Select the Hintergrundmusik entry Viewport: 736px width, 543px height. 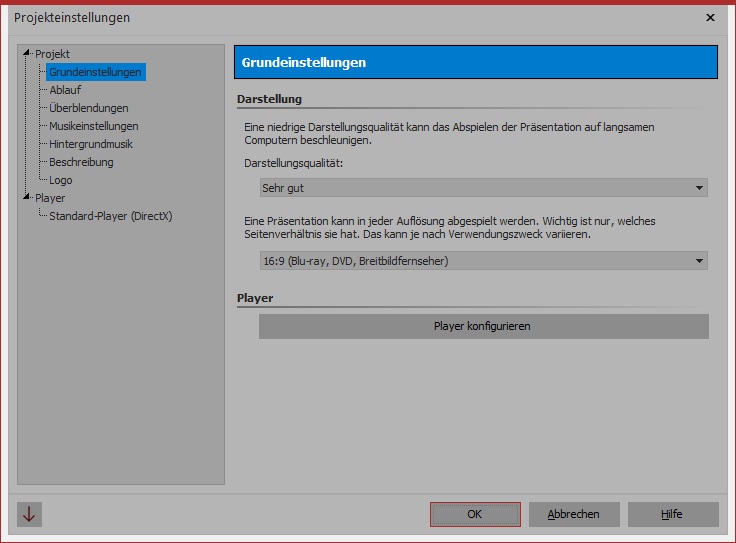[x=91, y=144]
